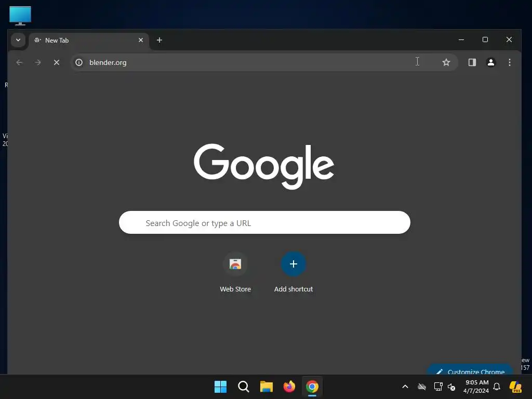This screenshot has height=399, width=532.
Task: Click the Chrome taskbar icon
Action: point(312,387)
